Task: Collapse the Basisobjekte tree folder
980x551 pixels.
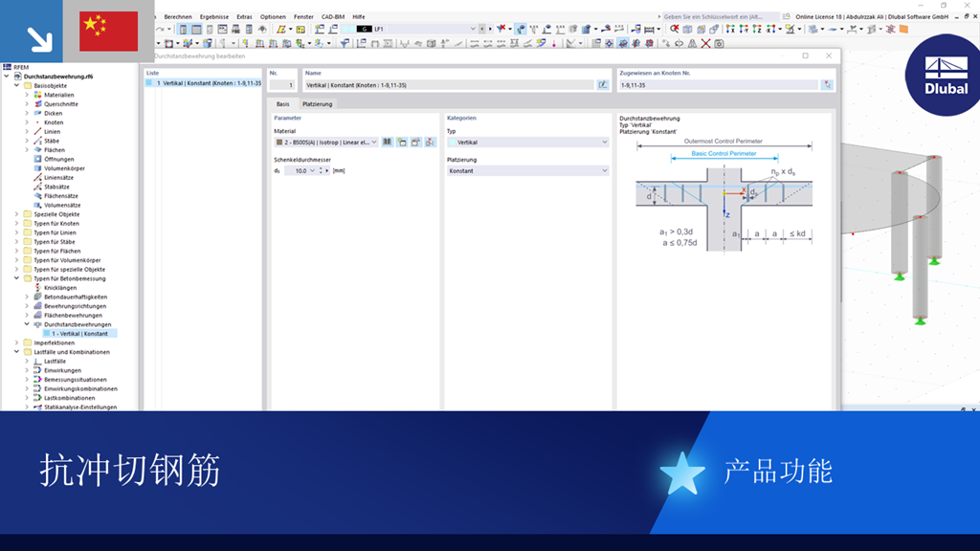Action: (x=17, y=85)
